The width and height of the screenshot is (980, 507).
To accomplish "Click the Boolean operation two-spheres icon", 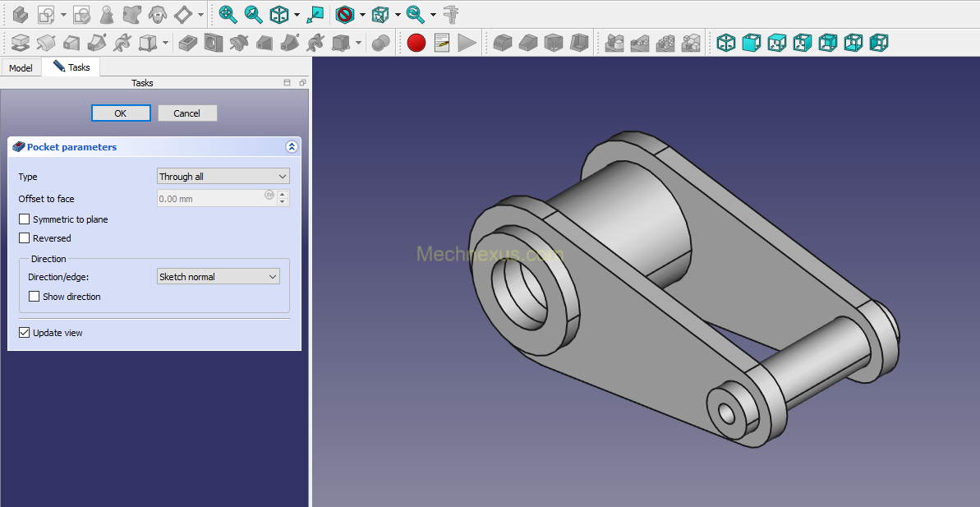I will click(x=380, y=43).
